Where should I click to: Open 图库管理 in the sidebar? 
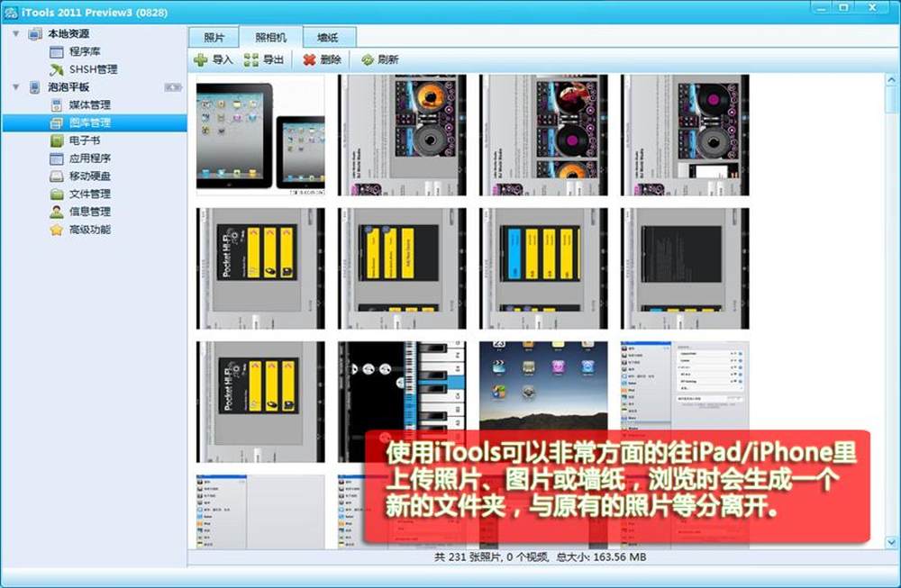(x=89, y=122)
